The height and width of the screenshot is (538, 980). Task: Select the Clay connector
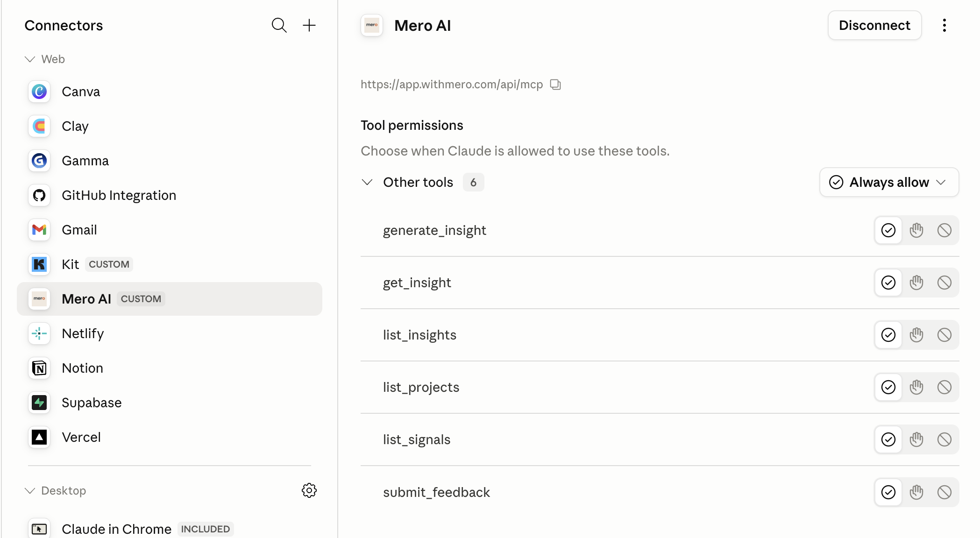tap(170, 126)
